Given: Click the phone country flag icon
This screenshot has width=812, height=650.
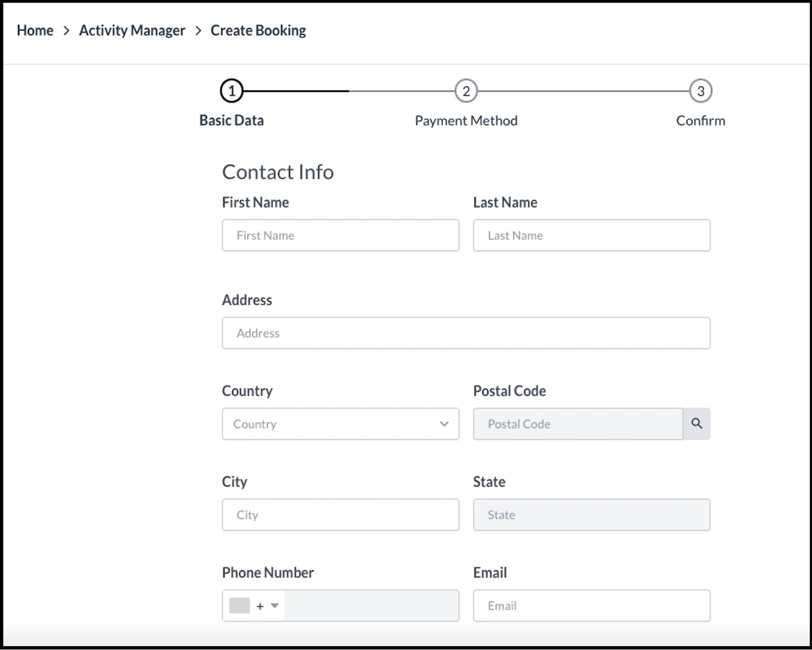Looking at the screenshot, I should click(x=239, y=606).
